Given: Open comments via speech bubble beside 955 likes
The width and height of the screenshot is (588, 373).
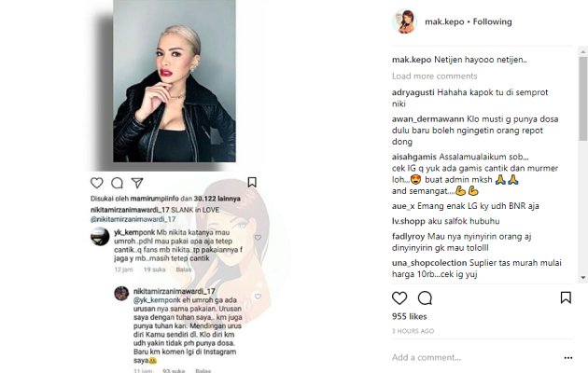Looking at the screenshot, I should 425,298.
